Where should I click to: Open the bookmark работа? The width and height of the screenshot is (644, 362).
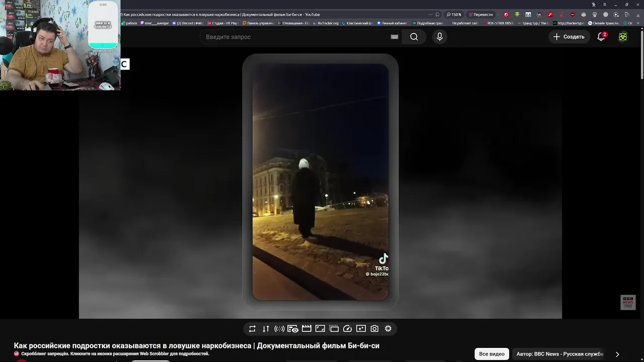(x=129, y=23)
